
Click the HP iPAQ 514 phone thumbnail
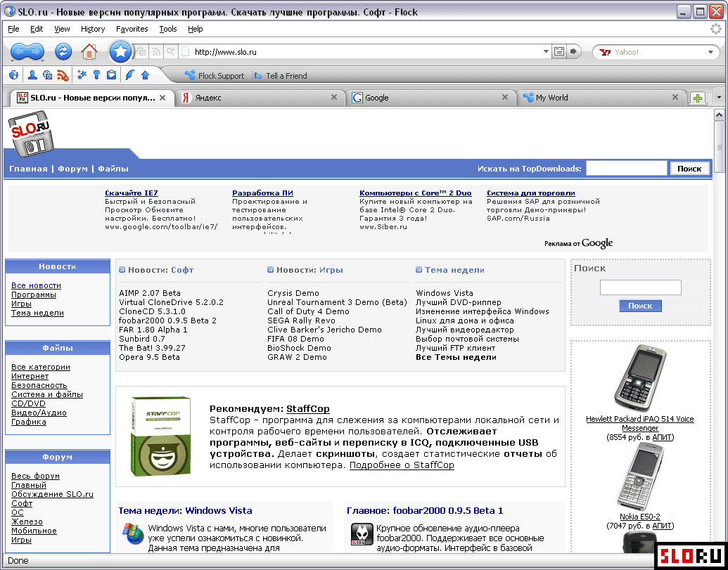click(640, 378)
